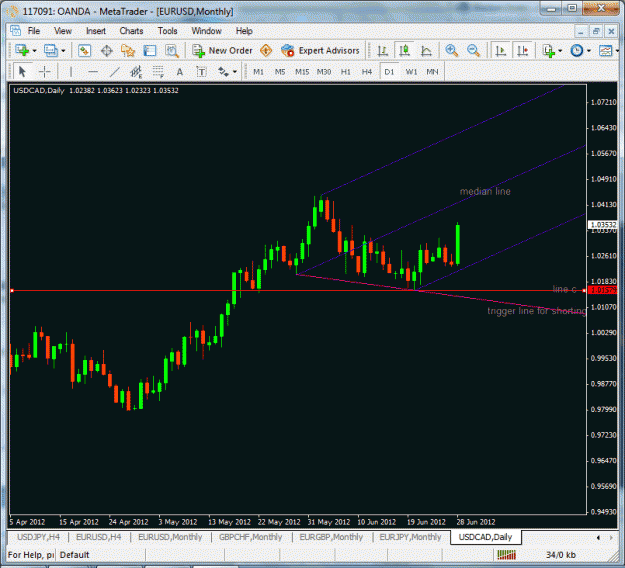Image resolution: width=625 pixels, height=568 pixels.
Task: Toggle the Navigator favorites icon
Action: point(128,51)
